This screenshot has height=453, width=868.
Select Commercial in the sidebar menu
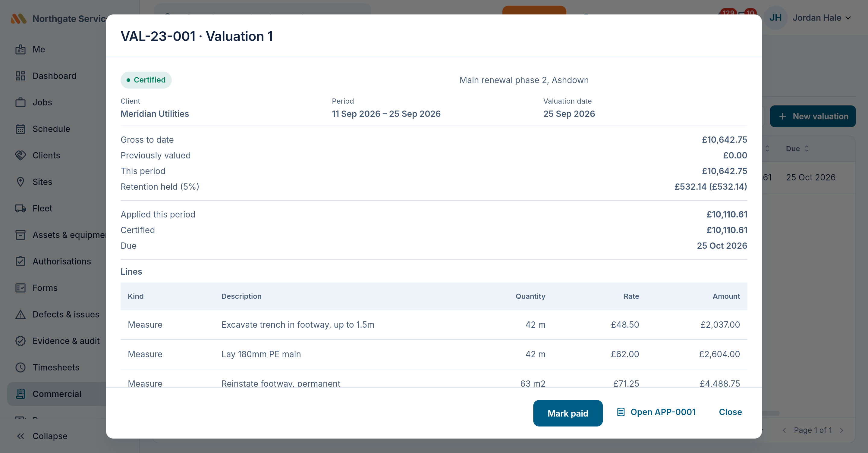[x=57, y=394]
